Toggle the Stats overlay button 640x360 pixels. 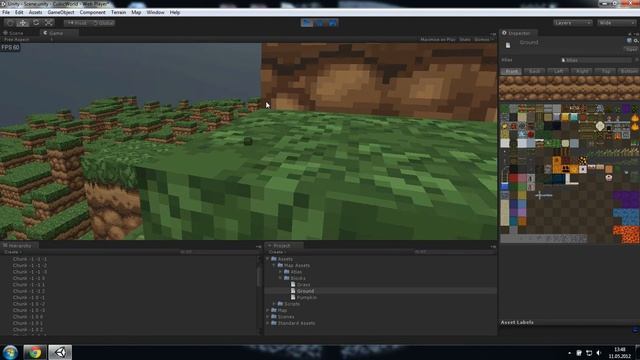click(x=465, y=40)
